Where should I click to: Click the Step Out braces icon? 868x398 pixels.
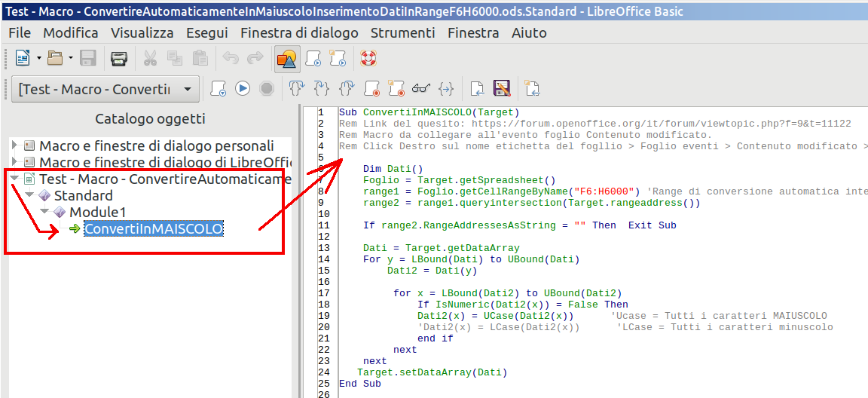click(x=347, y=88)
